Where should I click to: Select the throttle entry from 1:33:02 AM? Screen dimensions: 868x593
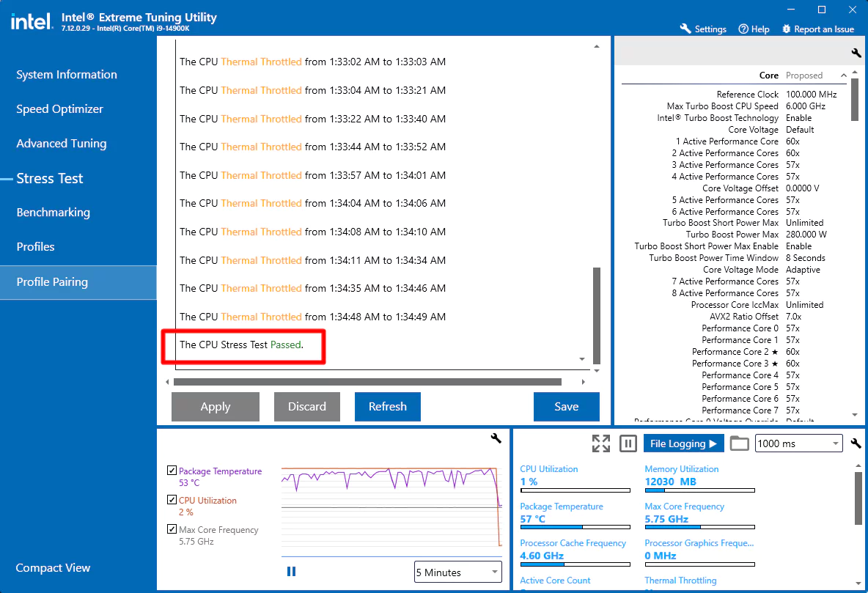tap(312, 62)
